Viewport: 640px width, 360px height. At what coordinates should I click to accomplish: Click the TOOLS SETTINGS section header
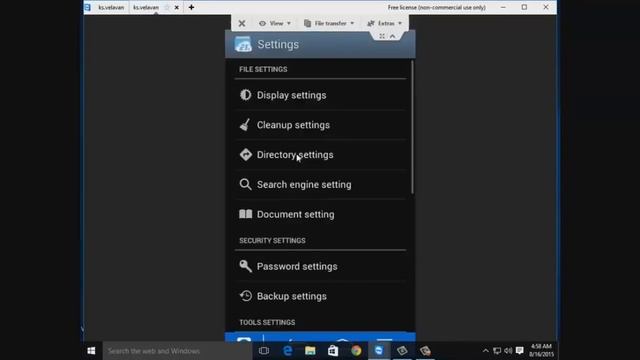coord(267,322)
